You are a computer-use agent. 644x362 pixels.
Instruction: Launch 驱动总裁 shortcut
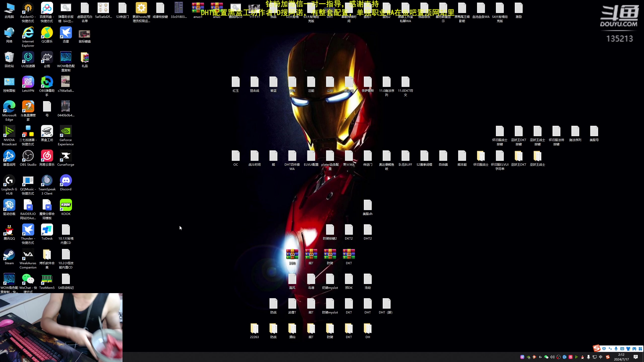[9, 208]
